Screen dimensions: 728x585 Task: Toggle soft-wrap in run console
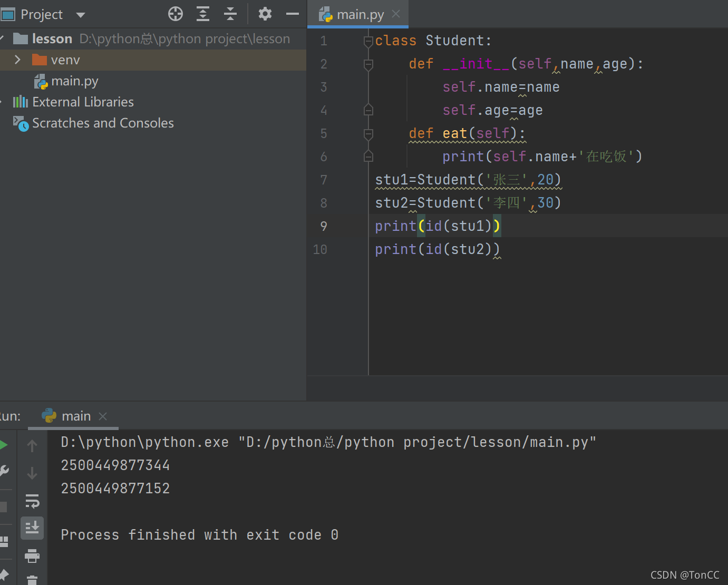coord(32,501)
